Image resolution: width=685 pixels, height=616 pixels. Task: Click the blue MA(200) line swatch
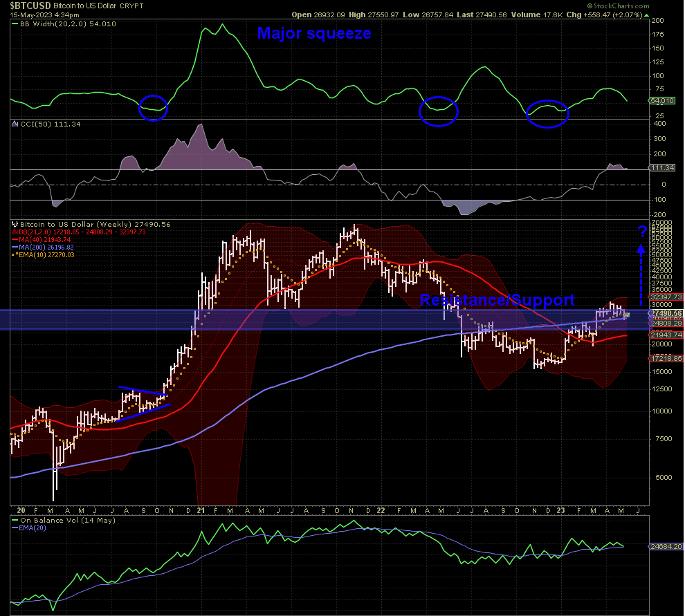[15, 248]
